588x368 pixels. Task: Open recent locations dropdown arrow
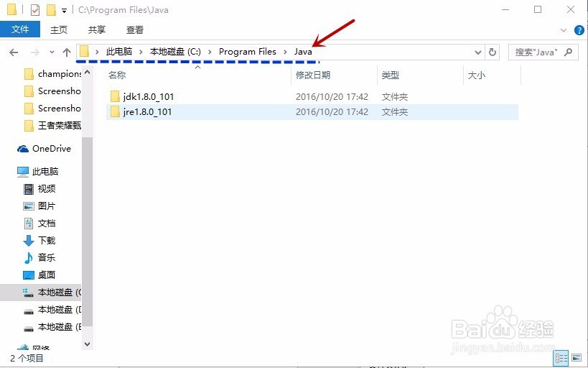52,52
